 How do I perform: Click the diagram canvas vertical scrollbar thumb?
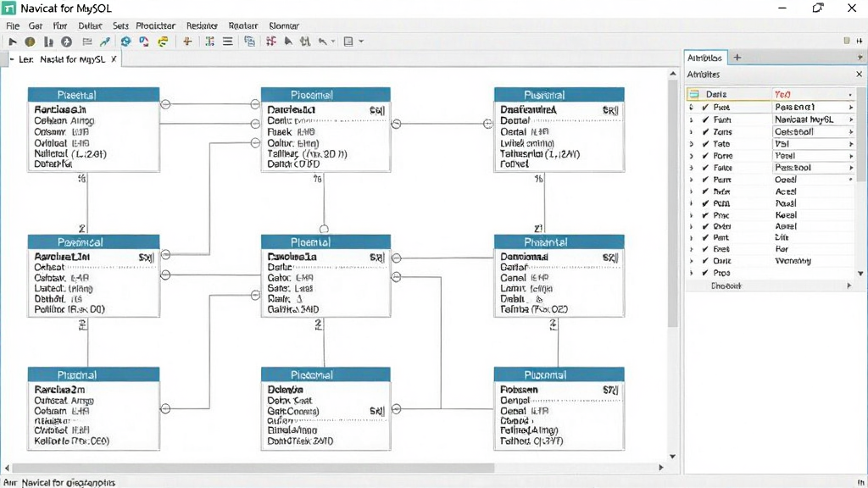672,203
